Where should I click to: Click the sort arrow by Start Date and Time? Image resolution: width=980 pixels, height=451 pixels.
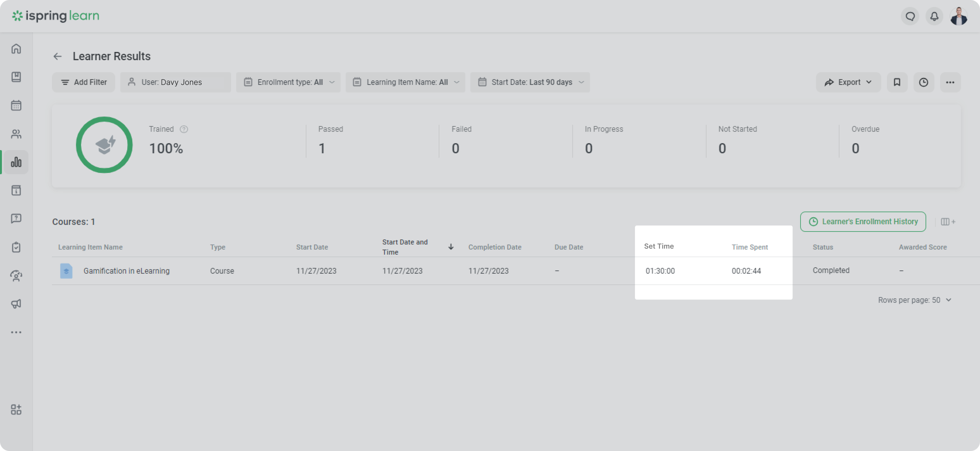pyautogui.click(x=451, y=247)
